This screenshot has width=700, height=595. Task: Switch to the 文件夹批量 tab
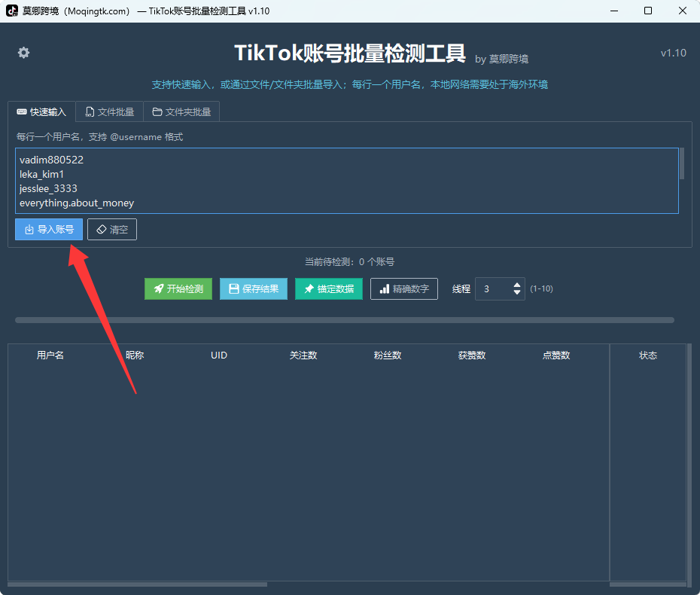(181, 111)
